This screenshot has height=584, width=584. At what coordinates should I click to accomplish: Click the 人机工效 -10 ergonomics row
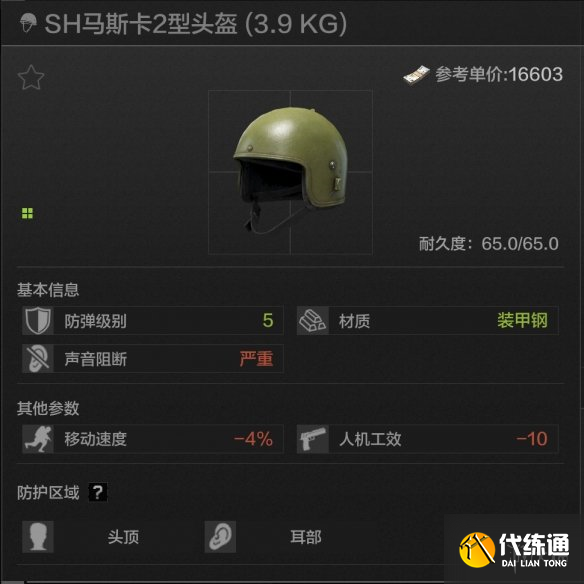tap(428, 439)
